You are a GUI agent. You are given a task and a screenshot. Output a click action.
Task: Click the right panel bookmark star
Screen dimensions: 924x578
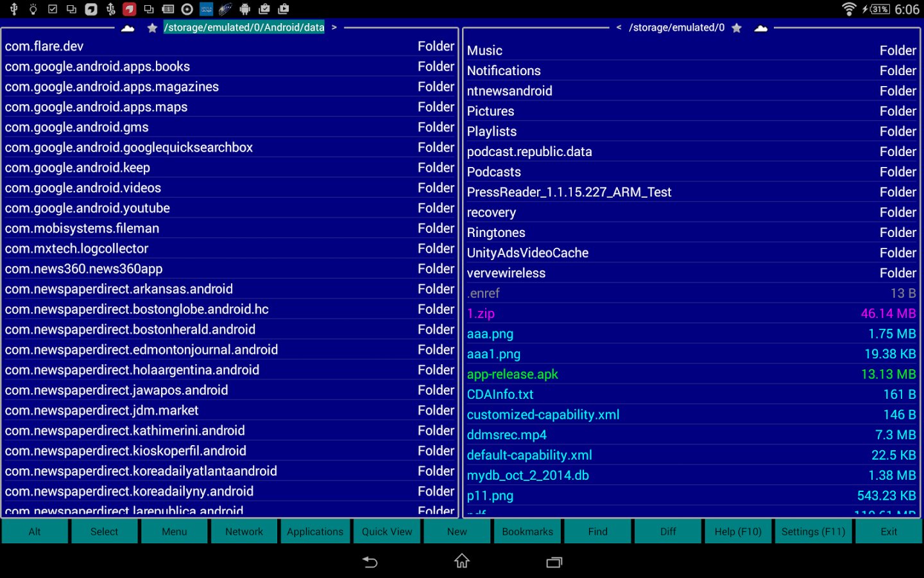[x=737, y=28]
